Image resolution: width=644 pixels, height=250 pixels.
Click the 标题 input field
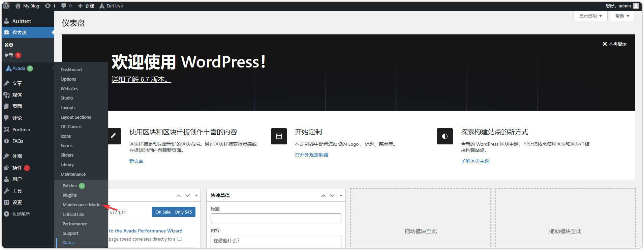click(x=276, y=218)
